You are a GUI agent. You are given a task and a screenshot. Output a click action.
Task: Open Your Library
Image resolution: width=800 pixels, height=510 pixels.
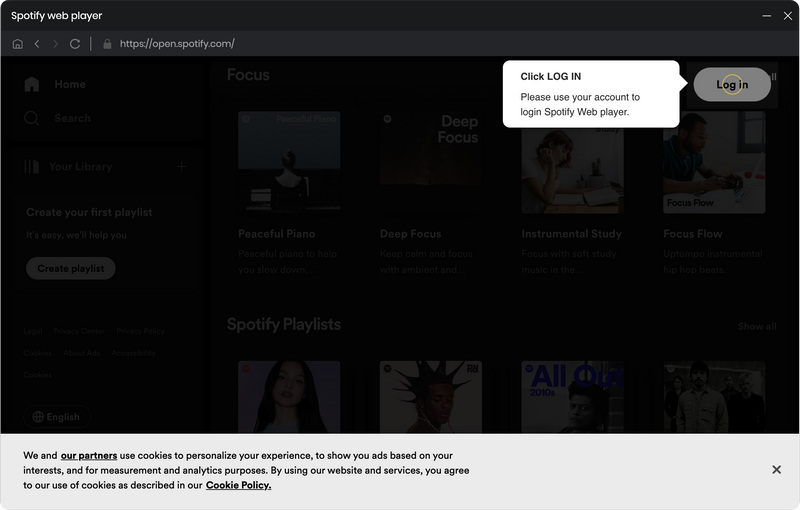click(68, 167)
